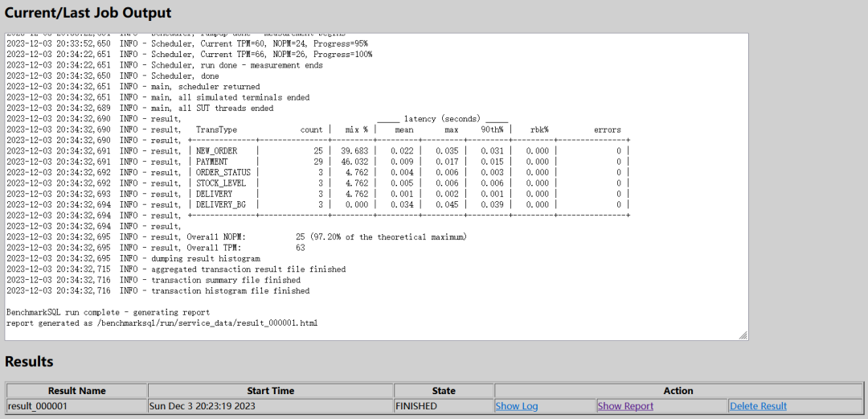
Task: Select the result_000001 name cell
Action: [x=76, y=406]
